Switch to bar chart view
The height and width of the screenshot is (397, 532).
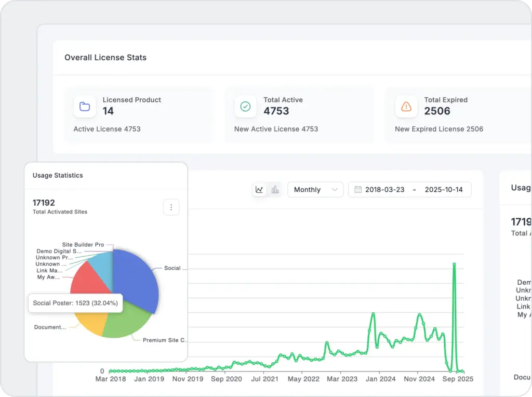click(x=275, y=190)
